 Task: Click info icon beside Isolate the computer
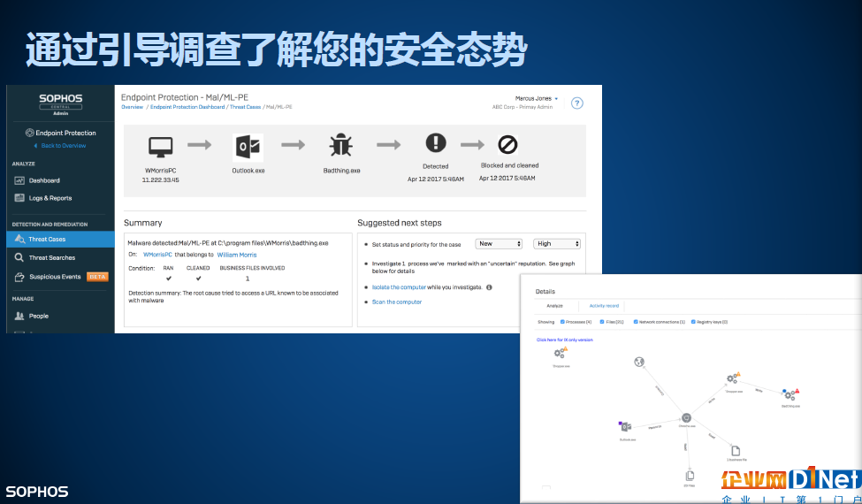click(489, 287)
